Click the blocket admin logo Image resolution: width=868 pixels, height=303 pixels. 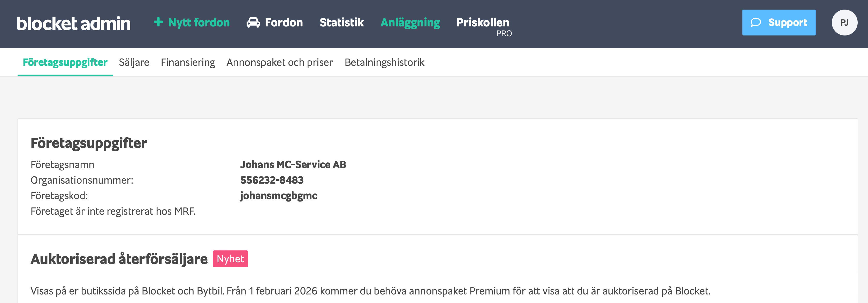coord(73,24)
